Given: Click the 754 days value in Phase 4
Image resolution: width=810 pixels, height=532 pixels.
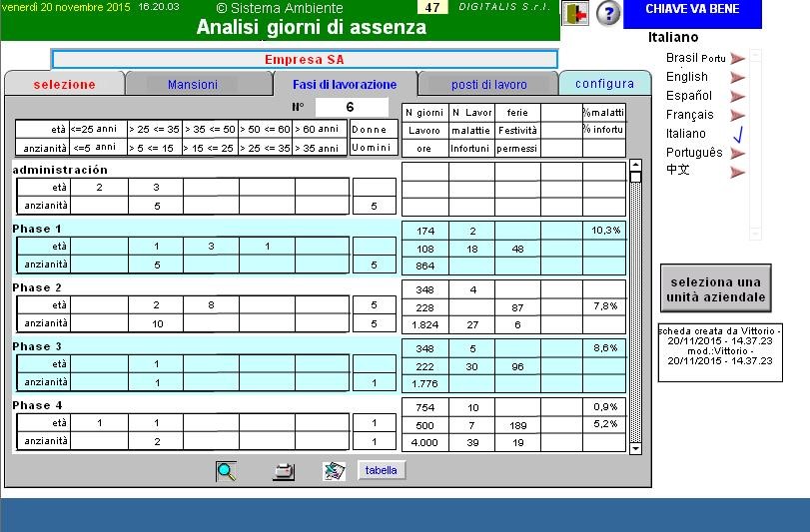Looking at the screenshot, I should pos(425,407).
